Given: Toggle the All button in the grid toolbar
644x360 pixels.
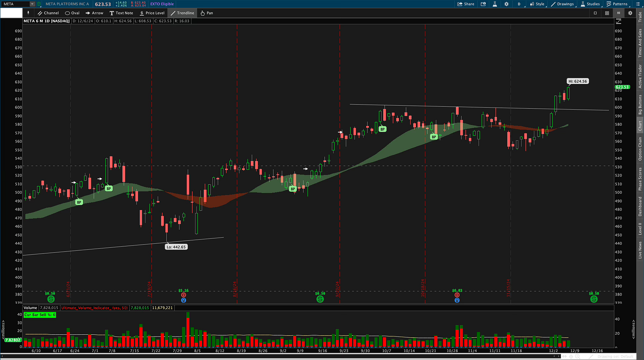Looking at the screenshot, I should [x=619, y=13].
